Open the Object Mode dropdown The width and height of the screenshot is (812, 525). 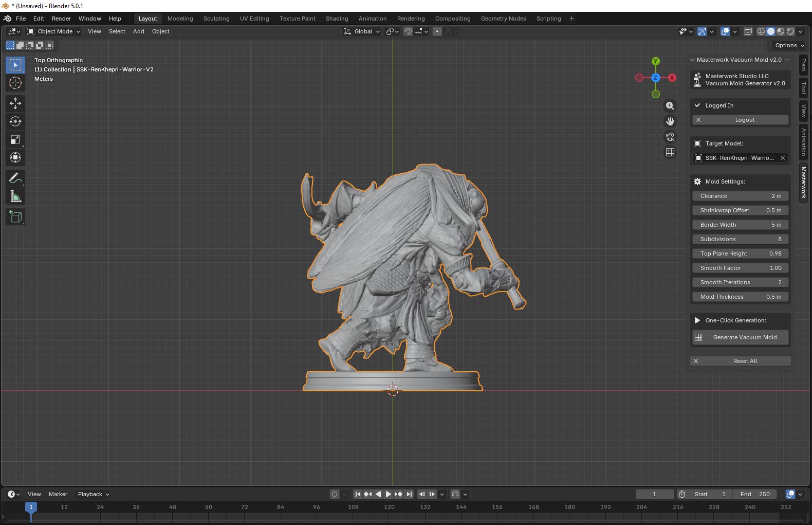54,31
